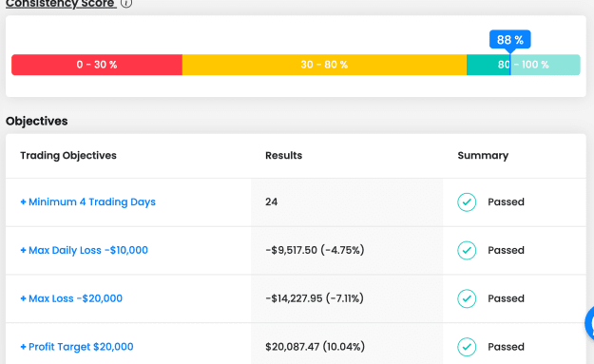
Task: Expand Max Daily Loss -$10,000 objective
Action: tap(84, 250)
